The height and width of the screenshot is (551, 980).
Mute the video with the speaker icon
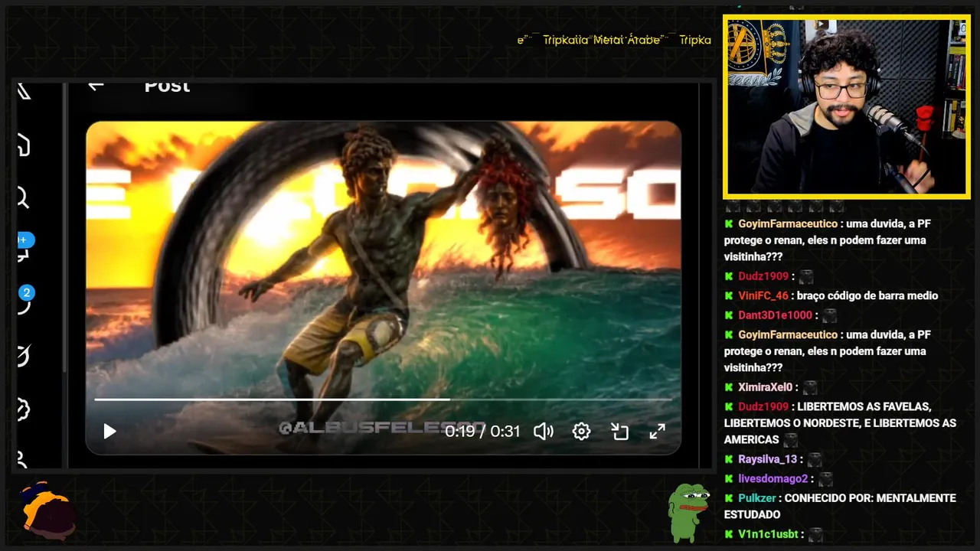point(544,432)
